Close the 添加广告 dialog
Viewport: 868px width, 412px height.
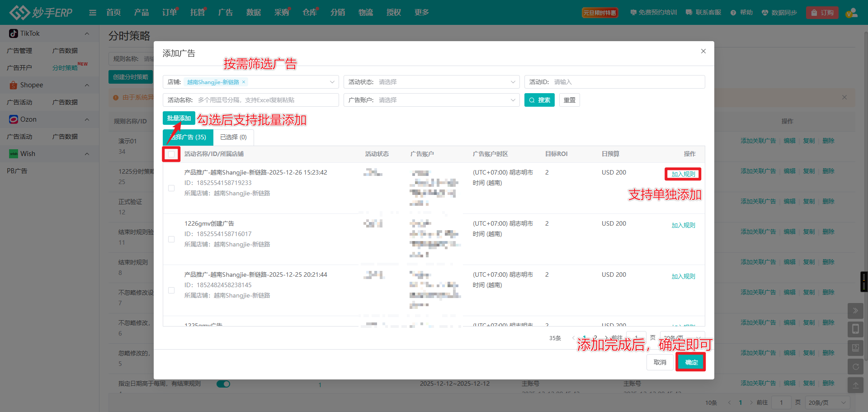point(703,51)
